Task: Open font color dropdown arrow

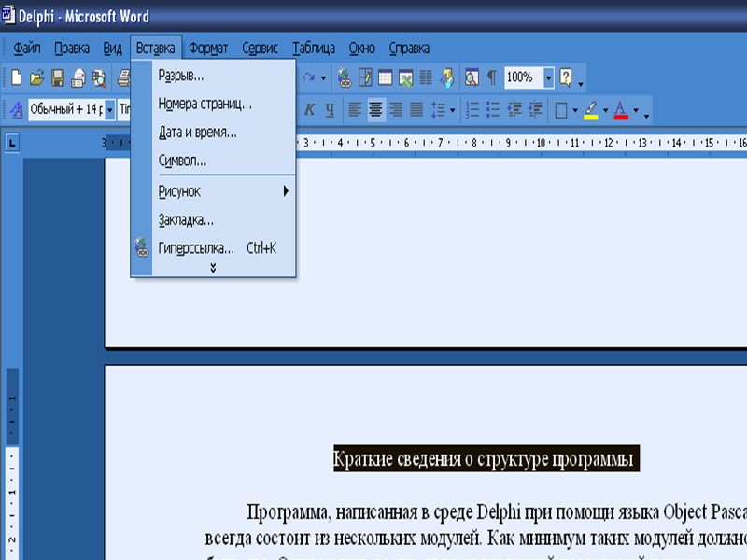Action: tap(636, 110)
